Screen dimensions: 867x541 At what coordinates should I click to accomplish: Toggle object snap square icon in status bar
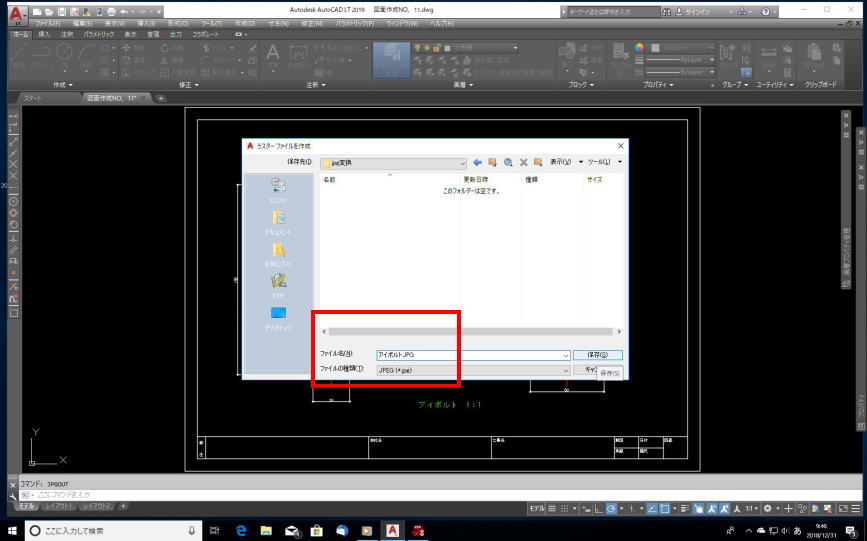(x=665, y=508)
